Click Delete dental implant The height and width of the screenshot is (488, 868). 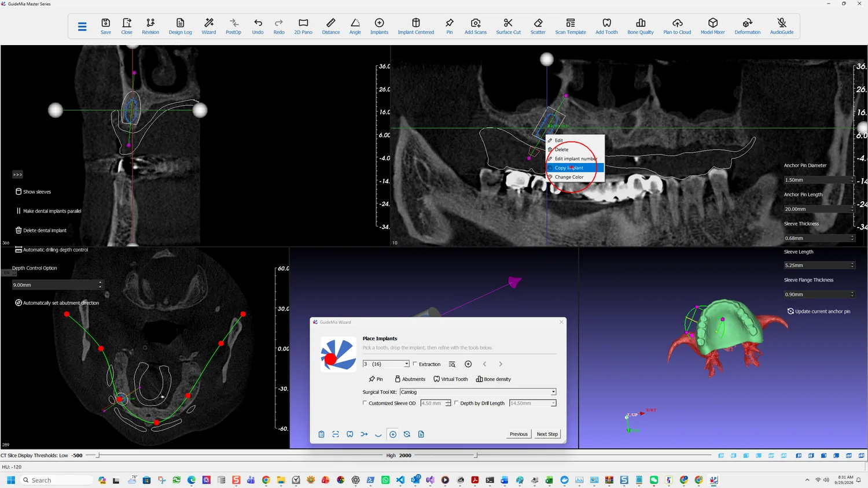(41, 230)
